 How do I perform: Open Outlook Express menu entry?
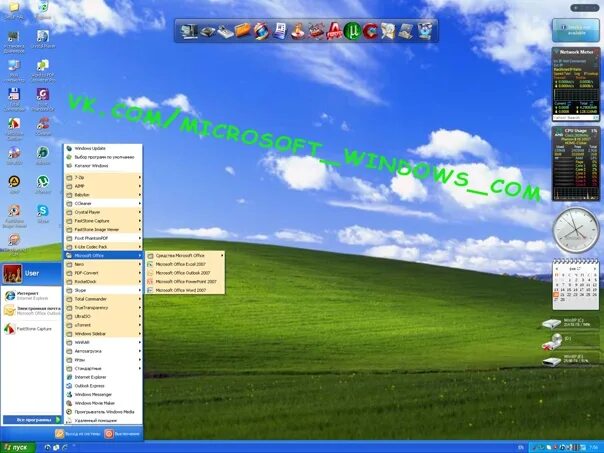click(103, 386)
